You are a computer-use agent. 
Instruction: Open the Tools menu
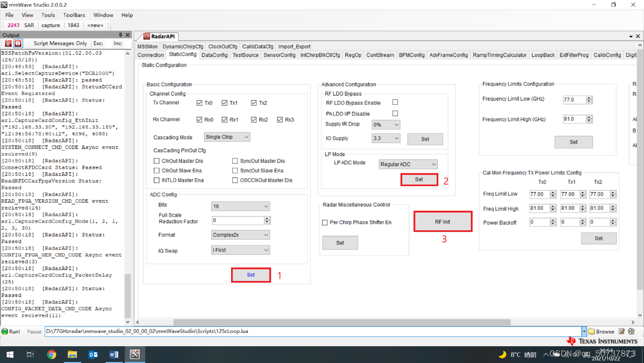[48, 15]
